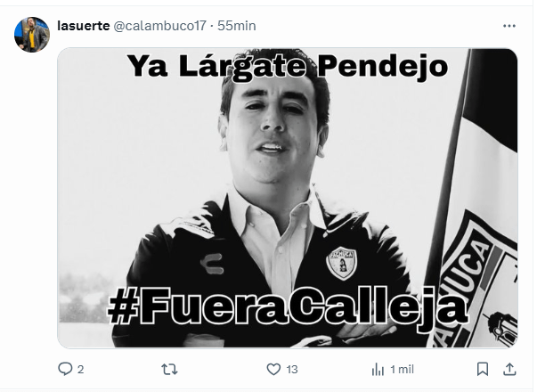Viewport: 537px width, 392px height.
Task: Click the Charly logo on the jacket
Action: [212, 264]
